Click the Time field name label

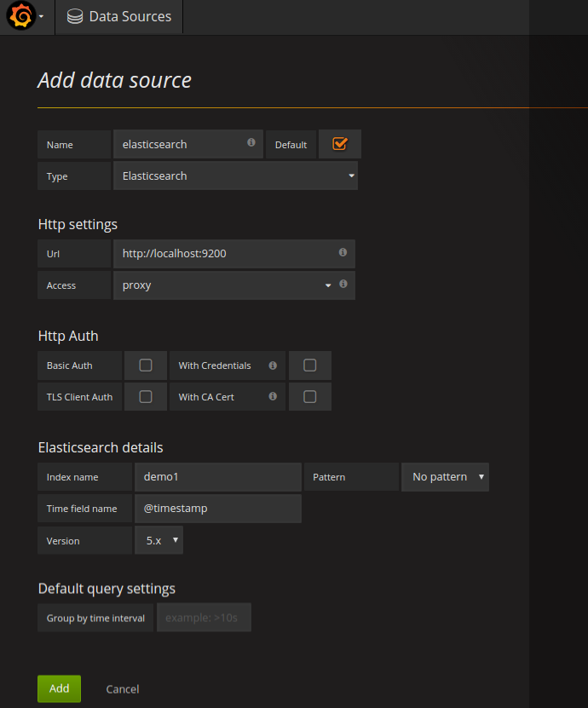click(x=84, y=509)
